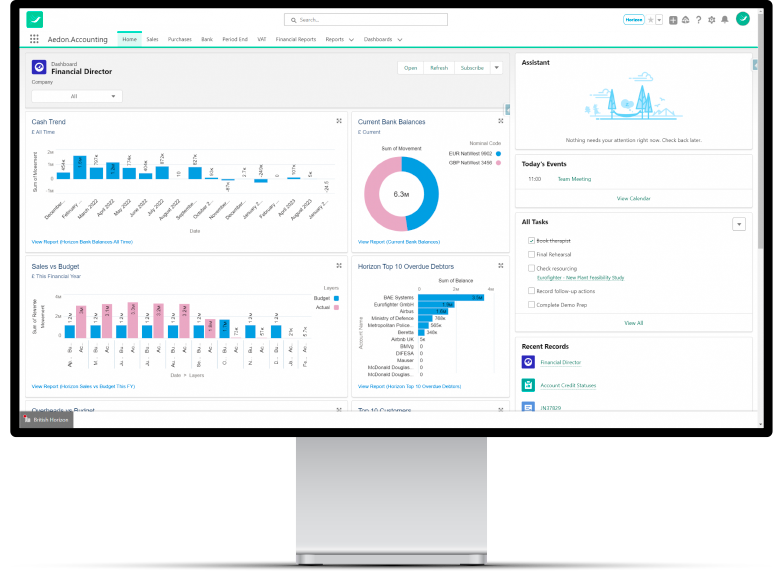This screenshot has width=783, height=572.
Task: Expand the All Tasks filter dropdown
Action: coord(739,224)
